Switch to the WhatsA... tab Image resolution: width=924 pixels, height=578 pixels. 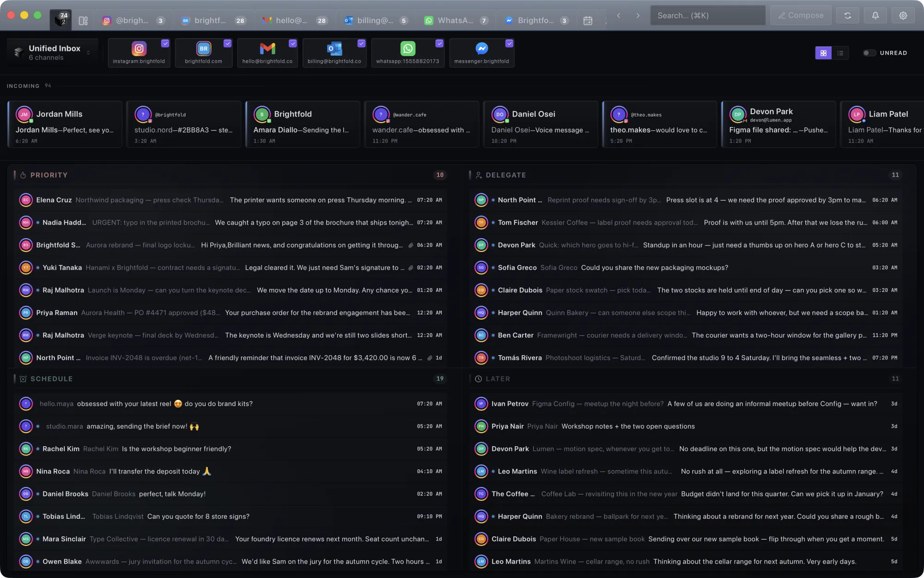click(x=456, y=21)
